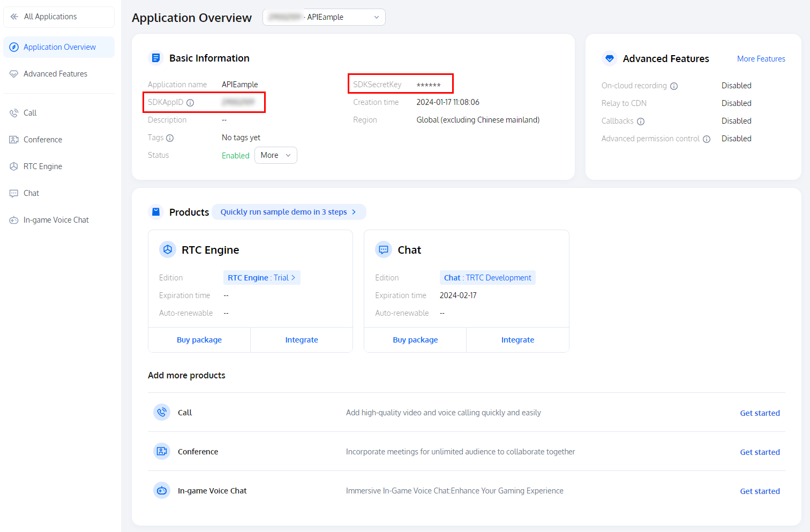
Task: Click Get started for Conference
Action: tap(760, 452)
